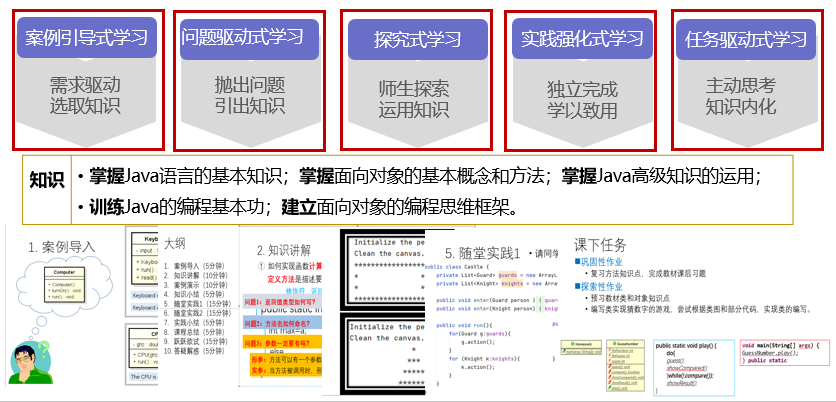Click the line starting 训练Java的编程基本功
Viewport: 836px width, 402px height.
point(298,207)
